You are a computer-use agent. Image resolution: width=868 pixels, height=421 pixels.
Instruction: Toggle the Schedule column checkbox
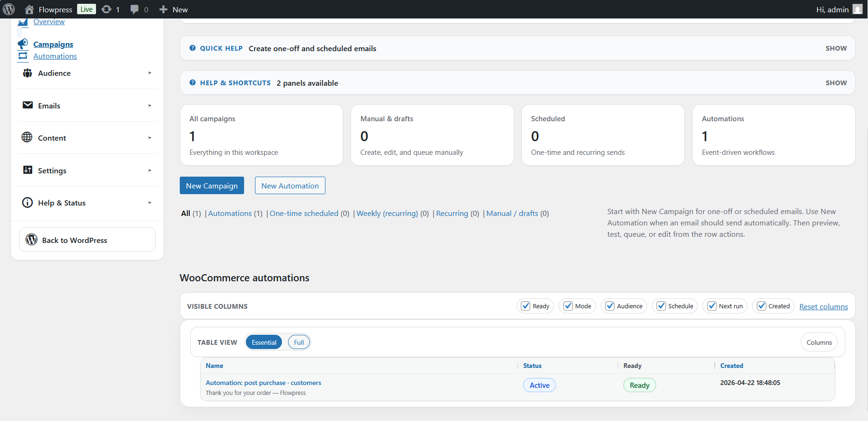[661, 306]
